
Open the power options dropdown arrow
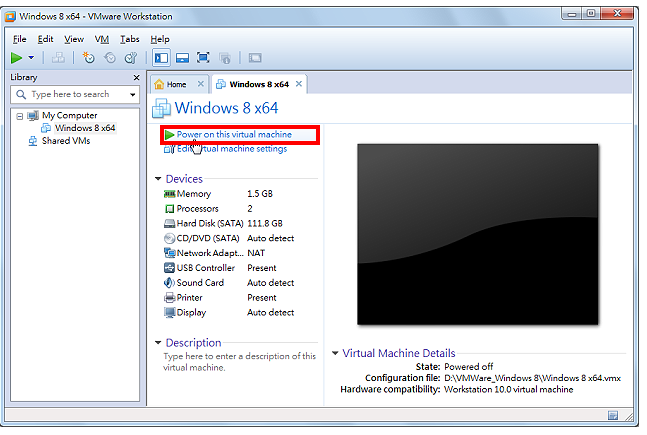(x=31, y=58)
